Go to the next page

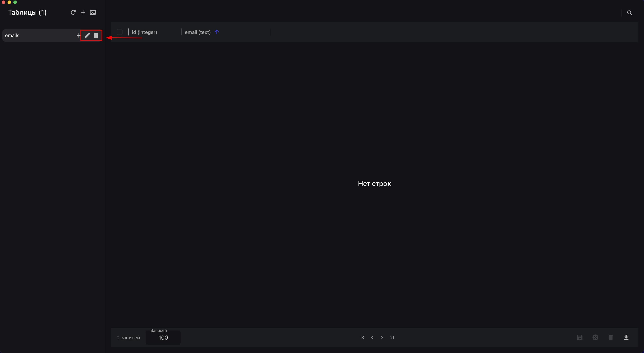[382, 338]
